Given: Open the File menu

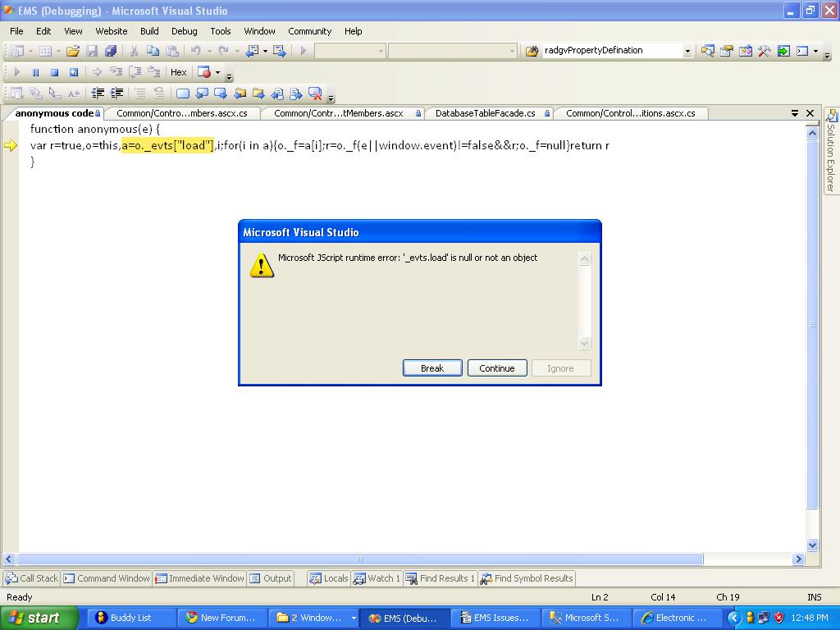Looking at the screenshot, I should (x=16, y=31).
